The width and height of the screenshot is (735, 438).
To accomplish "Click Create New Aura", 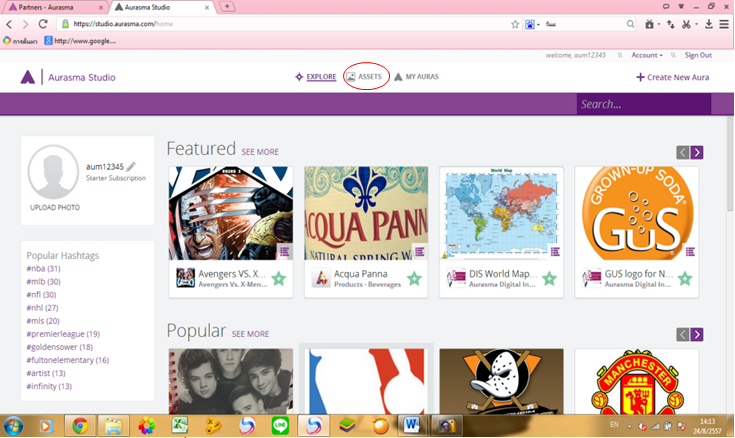I will point(672,77).
